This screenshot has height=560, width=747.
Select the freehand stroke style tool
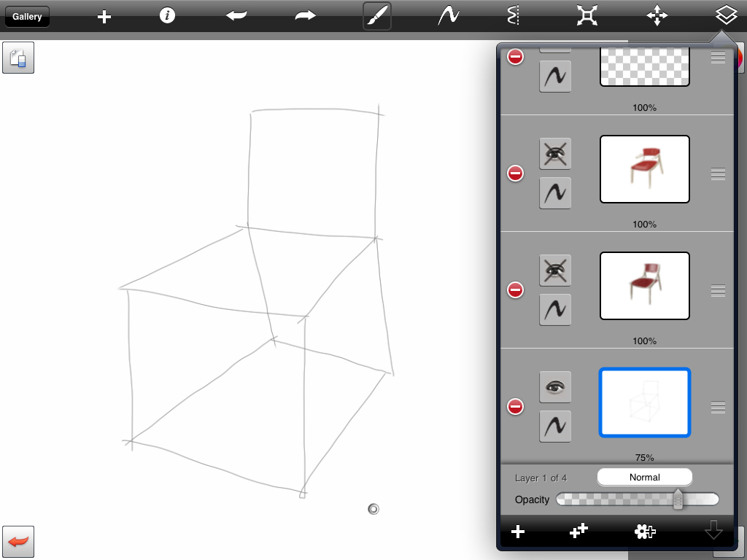pyautogui.click(x=448, y=16)
